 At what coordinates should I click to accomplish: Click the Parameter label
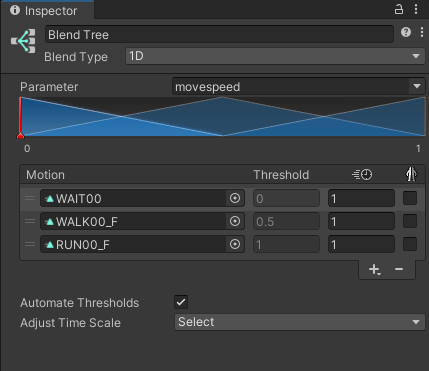tap(49, 87)
